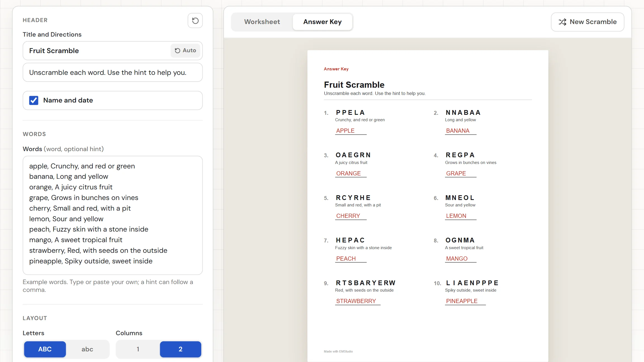Select uppercase ABC letters option

pyautogui.click(x=45, y=349)
